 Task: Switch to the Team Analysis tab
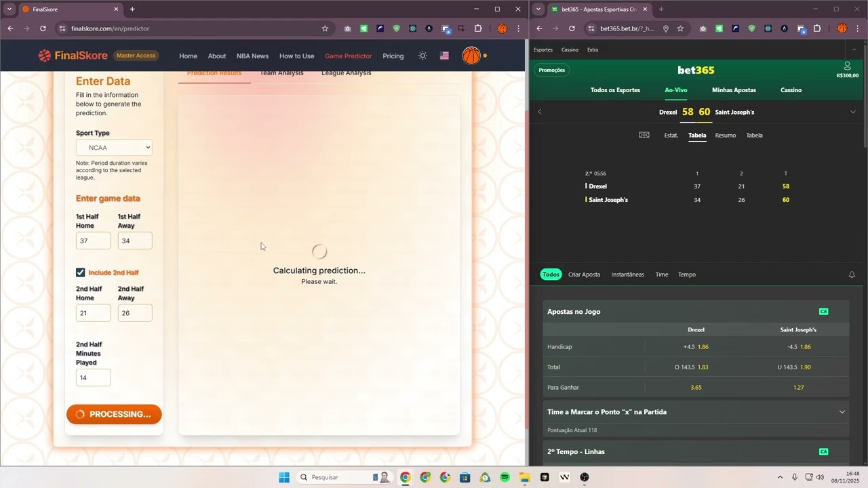coord(281,73)
